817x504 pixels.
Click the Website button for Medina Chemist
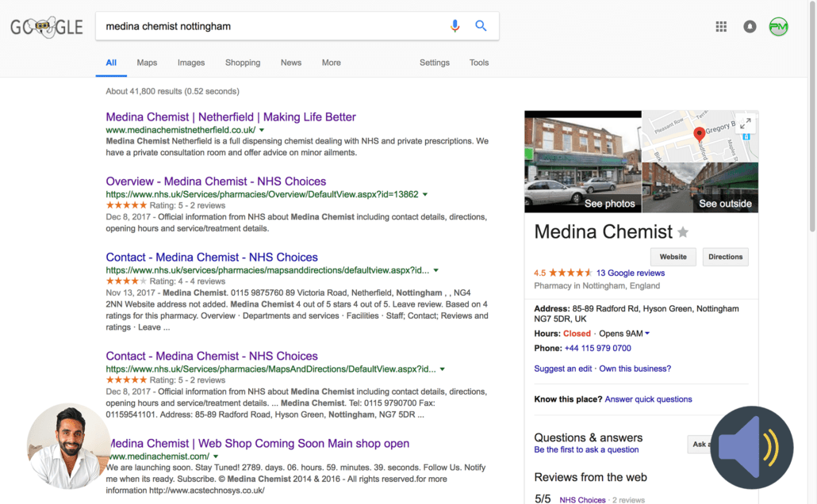tap(673, 257)
